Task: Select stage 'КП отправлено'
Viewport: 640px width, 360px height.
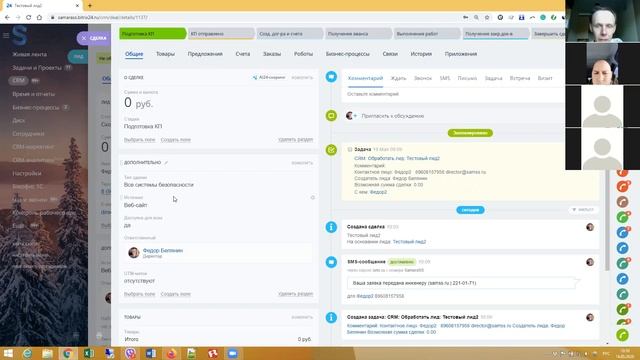Action: point(221,33)
